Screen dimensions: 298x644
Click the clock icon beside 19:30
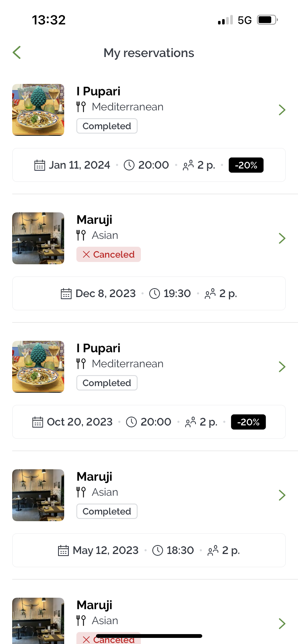click(x=155, y=294)
